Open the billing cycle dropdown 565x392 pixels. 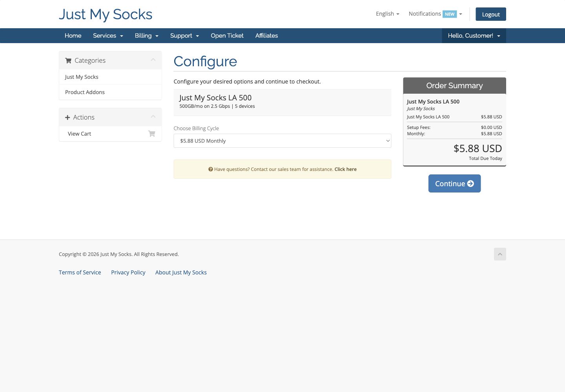tap(282, 141)
